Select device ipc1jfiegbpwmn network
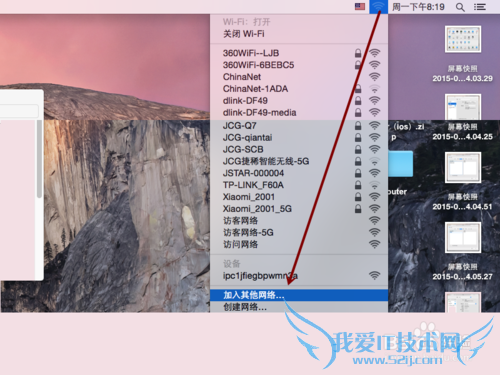The width and height of the screenshot is (500, 375). 299,276
